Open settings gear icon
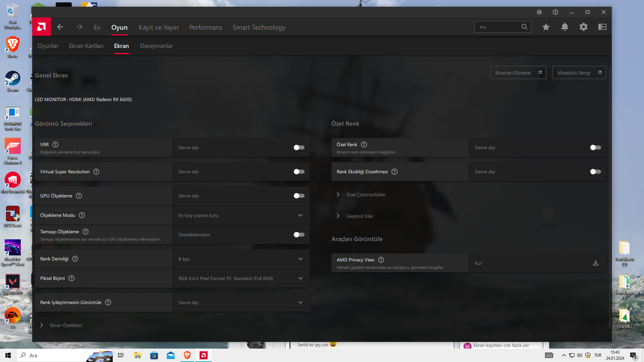 point(583,27)
